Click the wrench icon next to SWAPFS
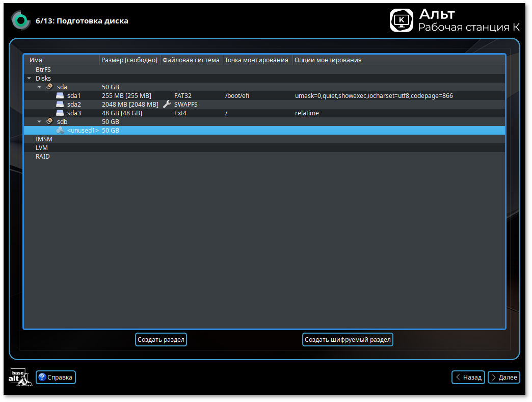Viewport: 532px width, 402px height. (x=167, y=104)
